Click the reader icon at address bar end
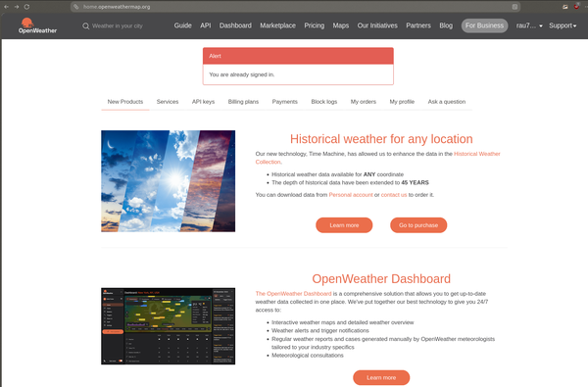This screenshot has height=387, width=588. 514,7
